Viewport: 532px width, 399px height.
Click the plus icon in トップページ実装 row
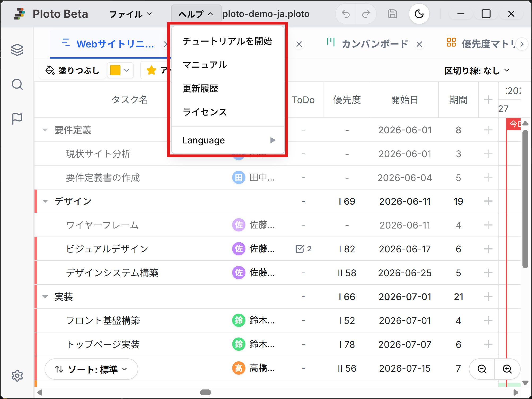point(488,344)
